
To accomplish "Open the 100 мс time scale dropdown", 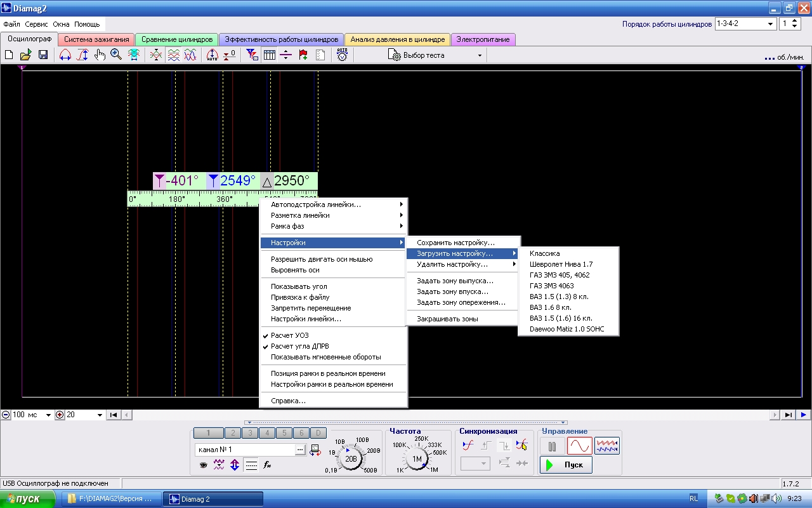I will click(x=48, y=415).
